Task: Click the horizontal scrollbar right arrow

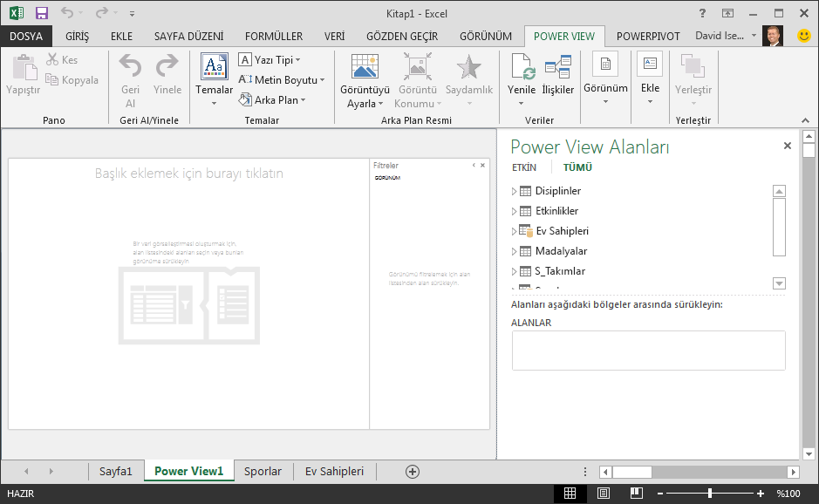Action: tap(794, 472)
